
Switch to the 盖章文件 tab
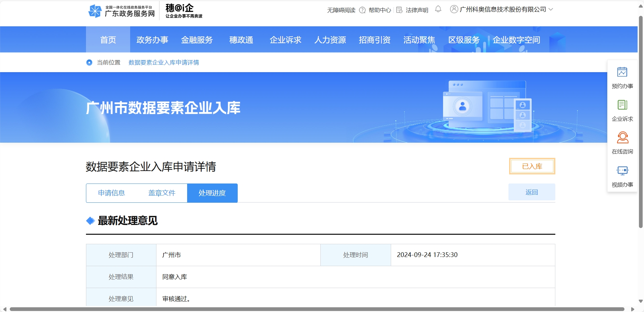(162, 193)
